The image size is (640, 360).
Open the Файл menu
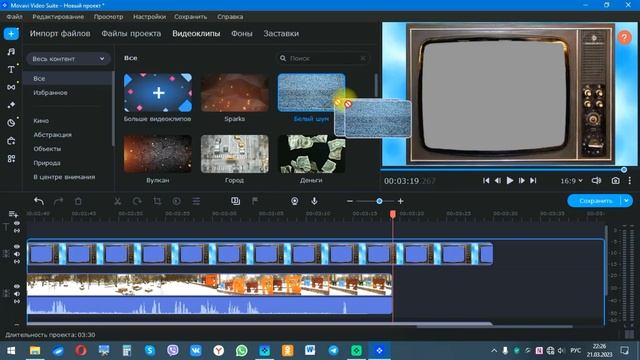[14, 17]
